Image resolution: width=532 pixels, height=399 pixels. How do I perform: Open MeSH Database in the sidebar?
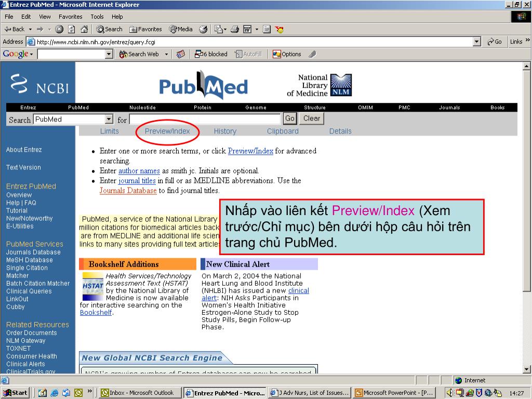click(x=30, y=260)
